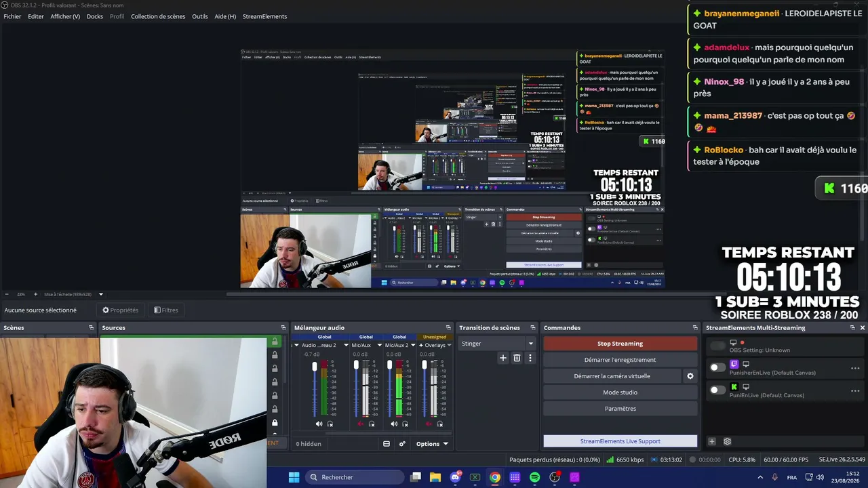Screen dimensions: 868x488
Task: Expand Mic/Aux 2 channel menu arrow
Action: coord(413,345)
